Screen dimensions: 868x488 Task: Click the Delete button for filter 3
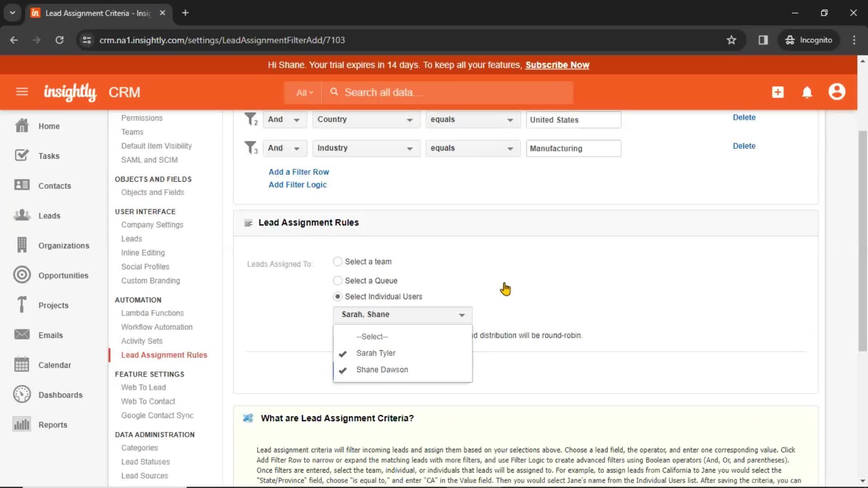(744, 145)
